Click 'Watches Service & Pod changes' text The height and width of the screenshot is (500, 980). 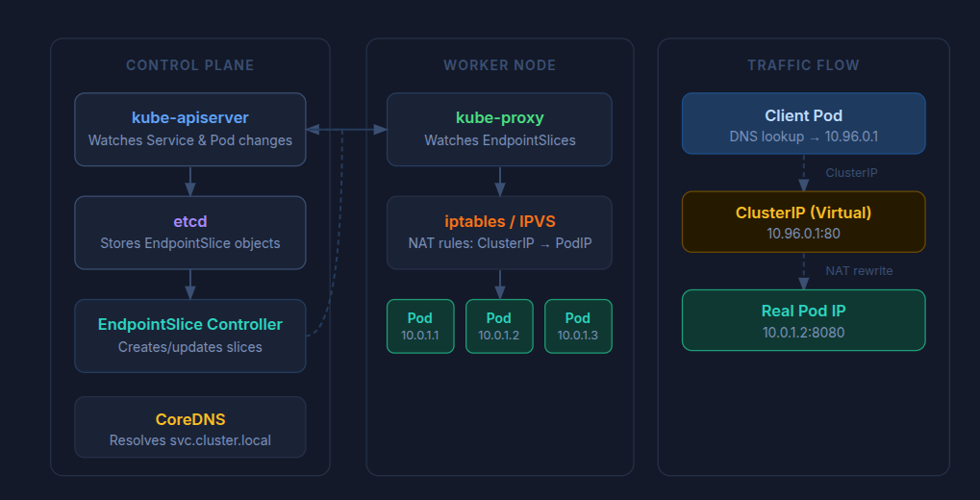[x=190, y=140]
